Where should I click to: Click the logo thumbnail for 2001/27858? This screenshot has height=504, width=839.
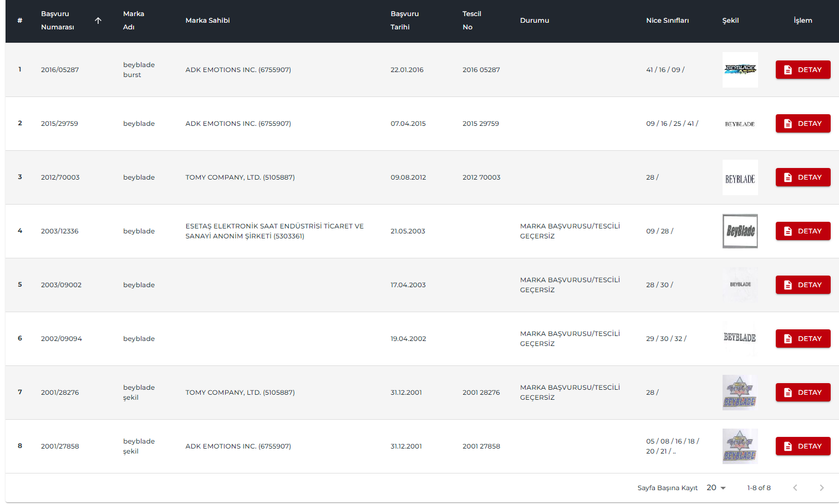740,446
